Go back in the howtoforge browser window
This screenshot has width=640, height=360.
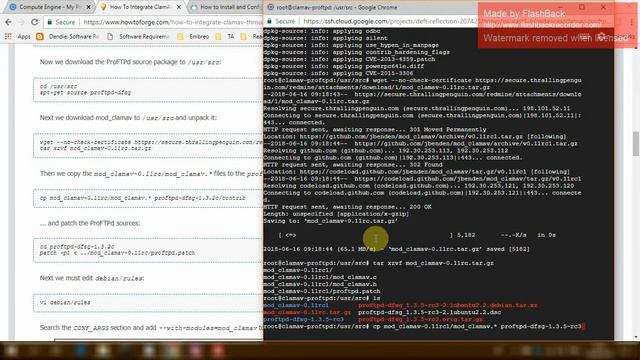tap(8, 22)
